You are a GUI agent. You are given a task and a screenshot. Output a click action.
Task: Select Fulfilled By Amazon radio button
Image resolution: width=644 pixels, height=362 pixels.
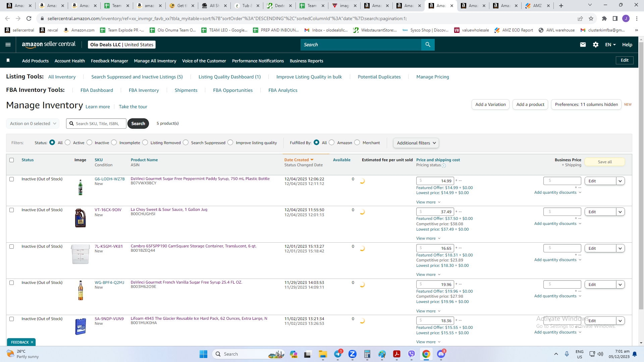(332, 142)
